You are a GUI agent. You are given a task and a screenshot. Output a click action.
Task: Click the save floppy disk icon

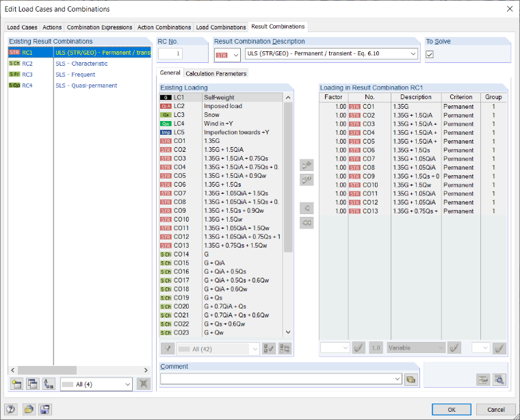45,410
